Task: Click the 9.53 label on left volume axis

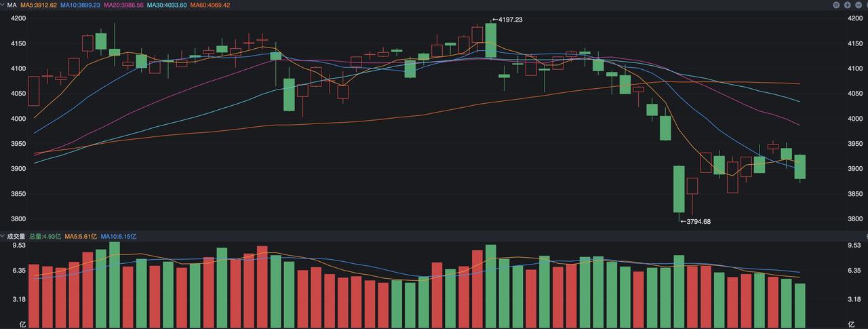Action: [x=18, y=245]
